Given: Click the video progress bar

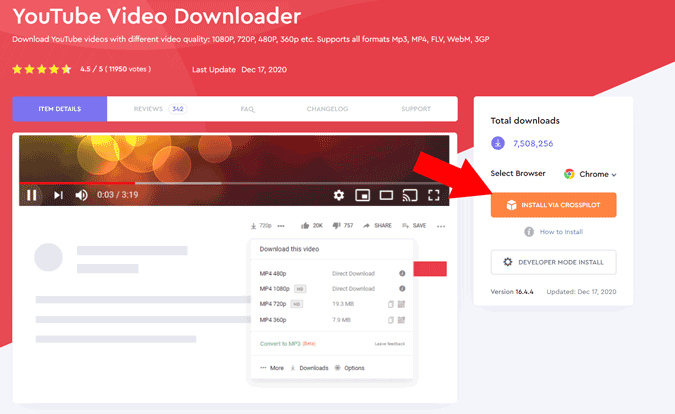Looking at the screenshot, I should pyautogui.click(x=234, y=183).
